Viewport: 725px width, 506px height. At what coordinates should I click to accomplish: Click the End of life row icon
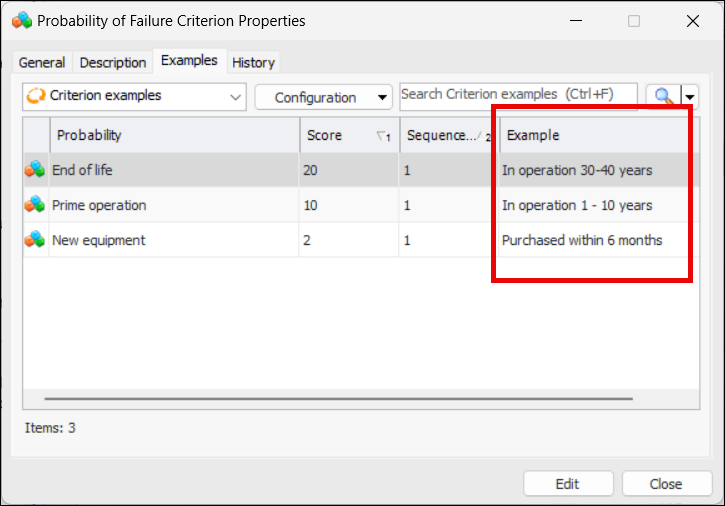[35, 170]
